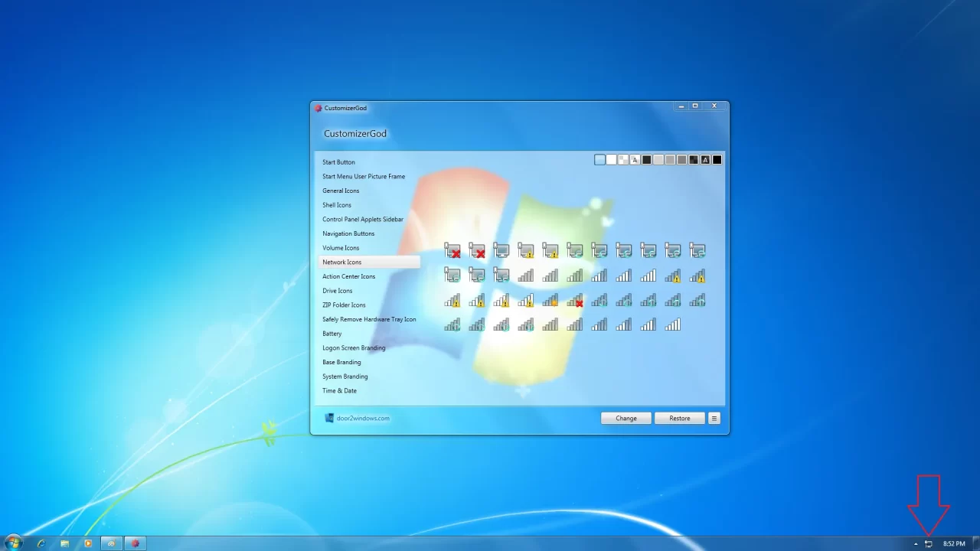
Task: Select the signal bars icon marked with red X
Action: tap(575, 301)
